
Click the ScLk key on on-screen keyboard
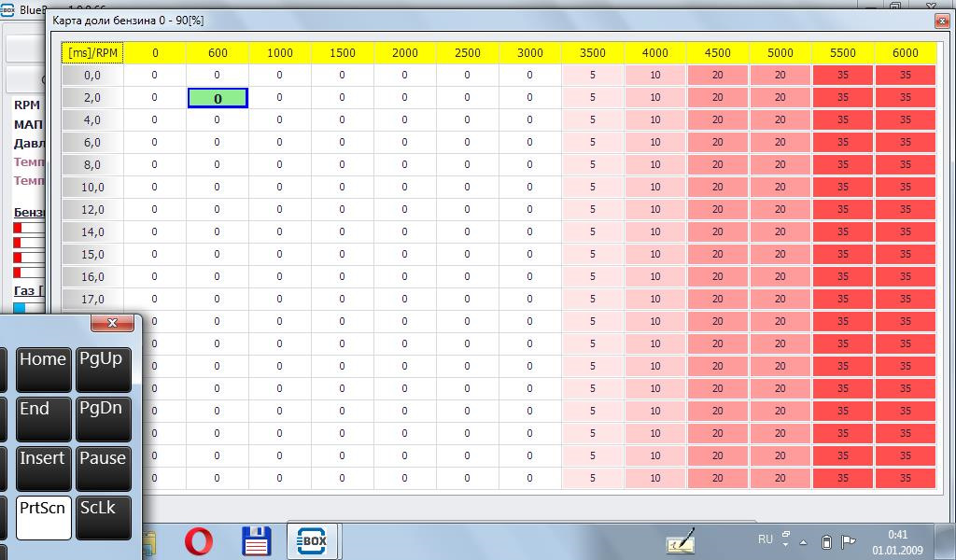click(x=103, y=518)
